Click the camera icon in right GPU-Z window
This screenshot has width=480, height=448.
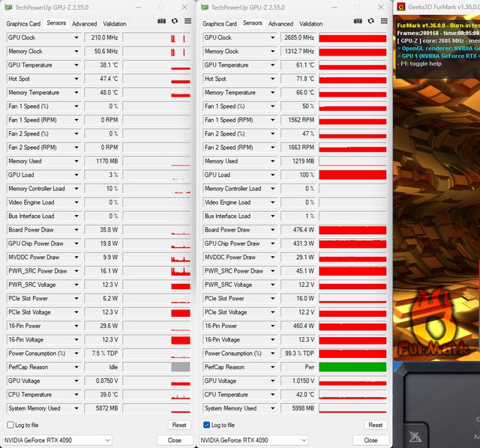click(358, 22)
